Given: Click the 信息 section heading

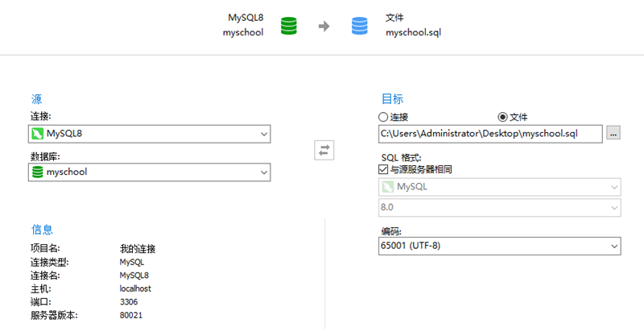Looking at the screenshot, I should (x=42, y=230).
